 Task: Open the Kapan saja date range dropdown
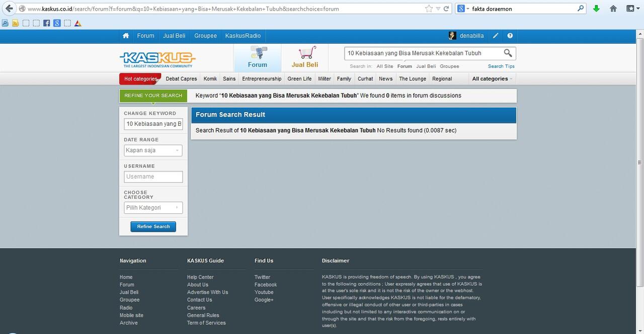click(153, 150)
